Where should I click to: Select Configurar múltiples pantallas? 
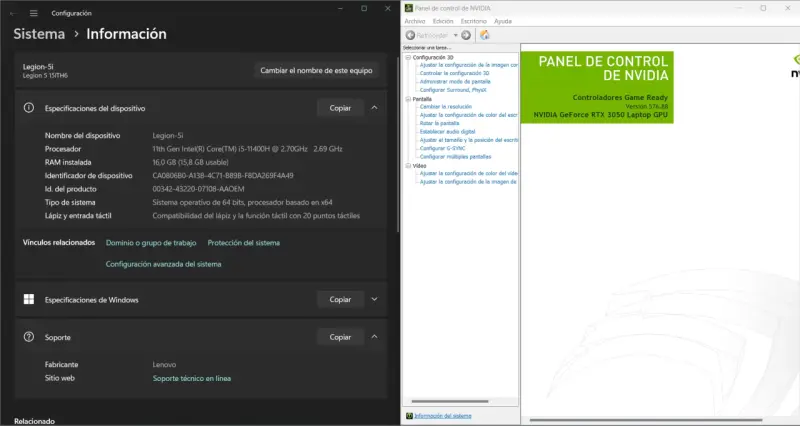(x=455, y=157)
